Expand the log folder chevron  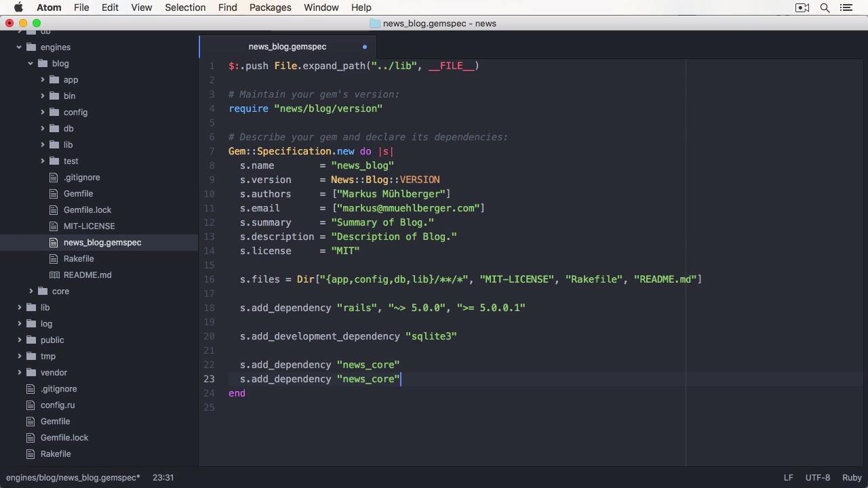(20, 323)
